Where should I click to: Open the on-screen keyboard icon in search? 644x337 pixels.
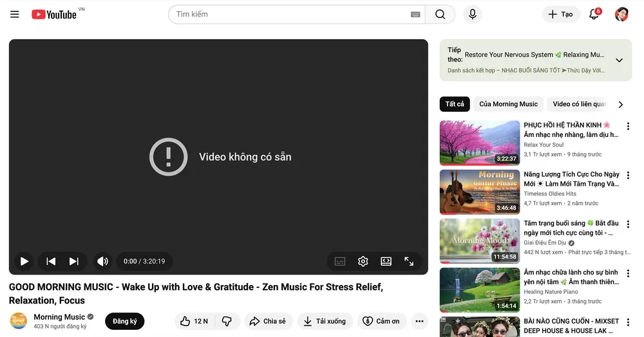(415, 14)
